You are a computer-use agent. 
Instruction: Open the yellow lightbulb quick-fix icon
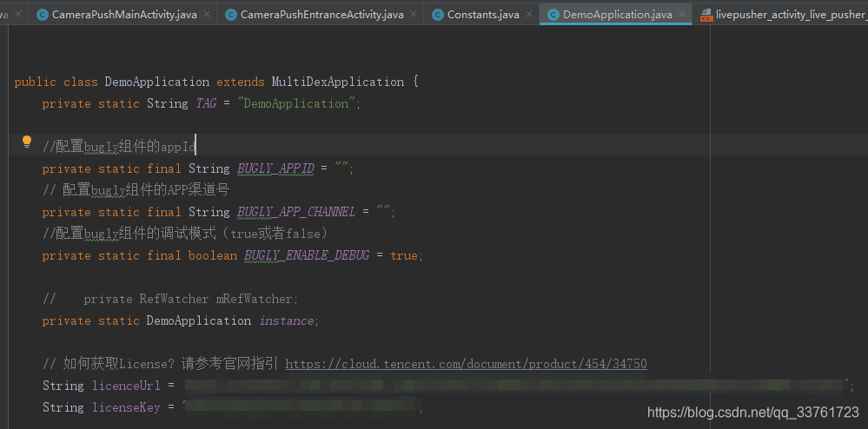tap(27, 142)
